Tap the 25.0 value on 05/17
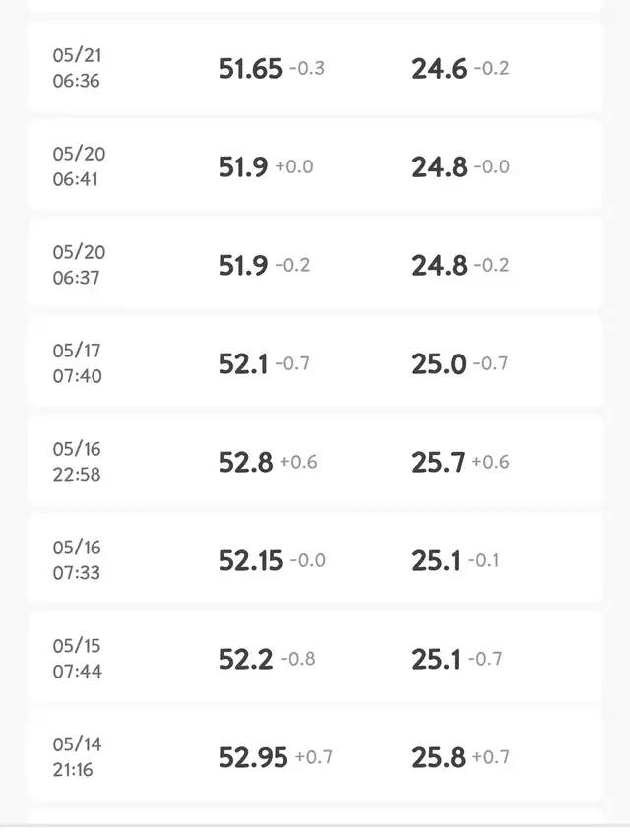630x840 pixels. 439,364
